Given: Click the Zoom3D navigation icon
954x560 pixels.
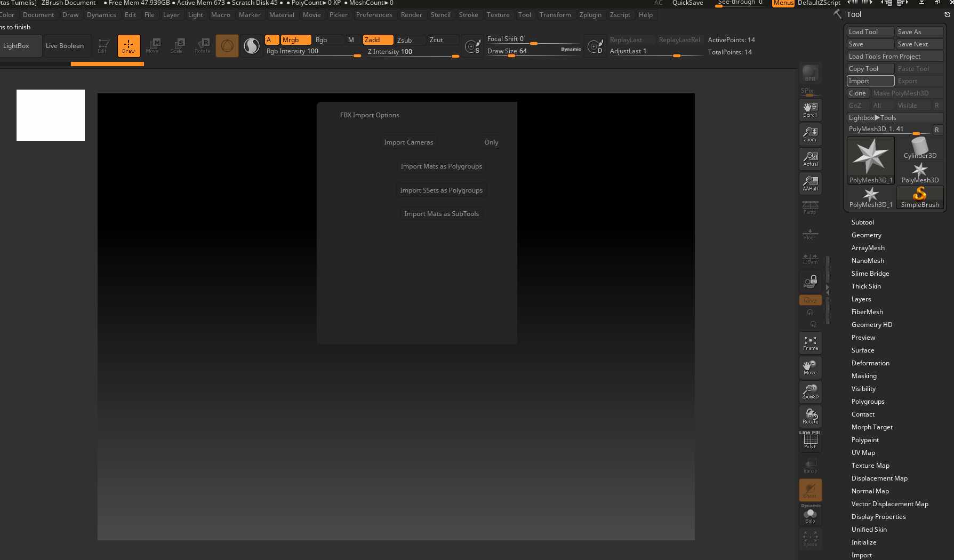Looking at the screenshot, I should coord(810,391).
